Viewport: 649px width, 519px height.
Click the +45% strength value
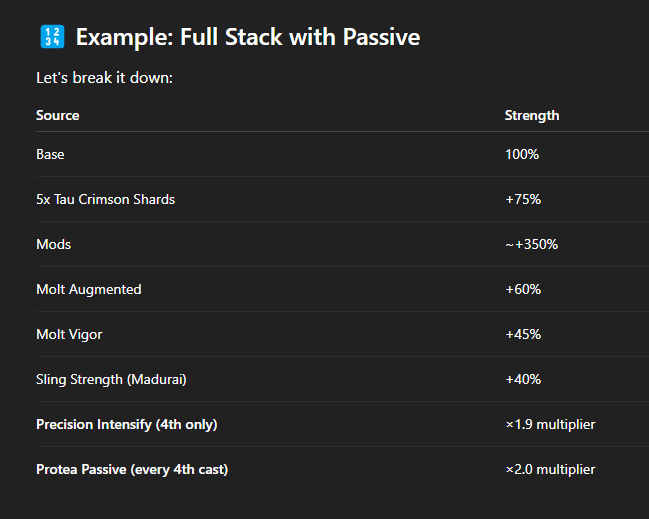(x=523, y=334)
